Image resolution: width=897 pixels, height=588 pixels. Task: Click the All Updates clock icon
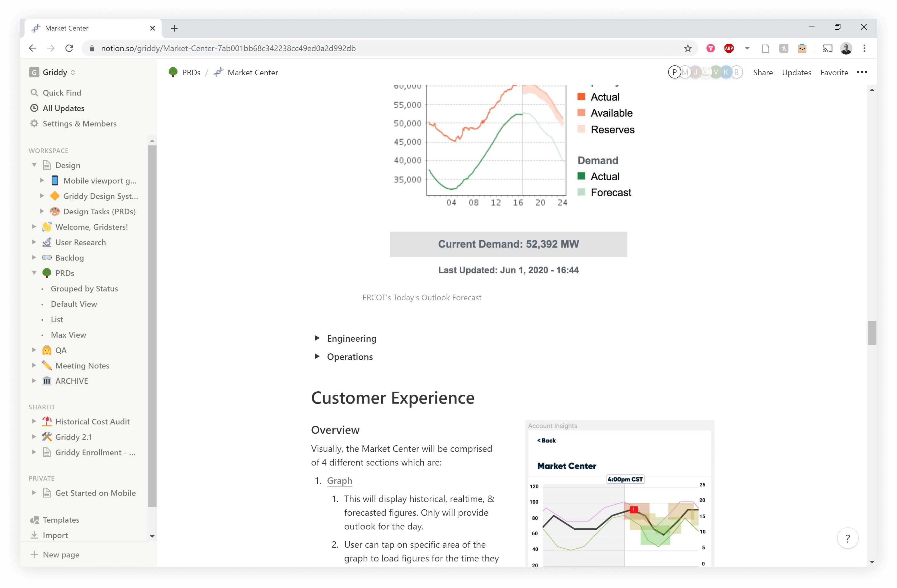pyautogui.click(x=34, y=108)
